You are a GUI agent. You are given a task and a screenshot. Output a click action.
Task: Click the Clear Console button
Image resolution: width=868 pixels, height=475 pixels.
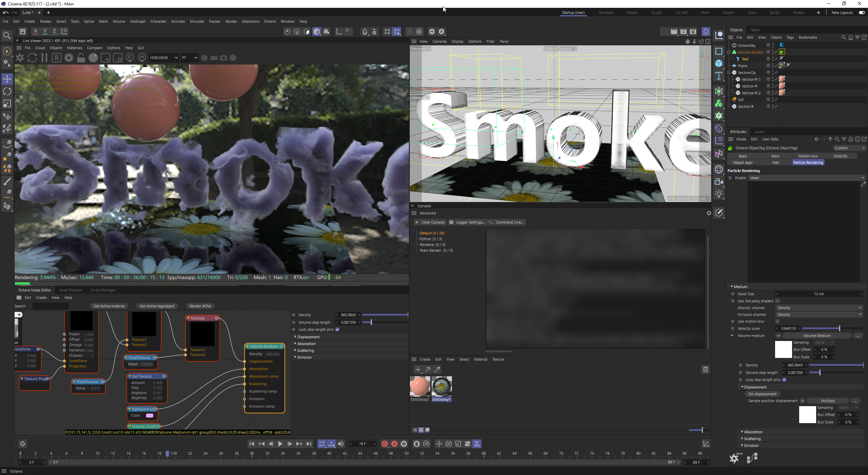click(x=430, y=222)
